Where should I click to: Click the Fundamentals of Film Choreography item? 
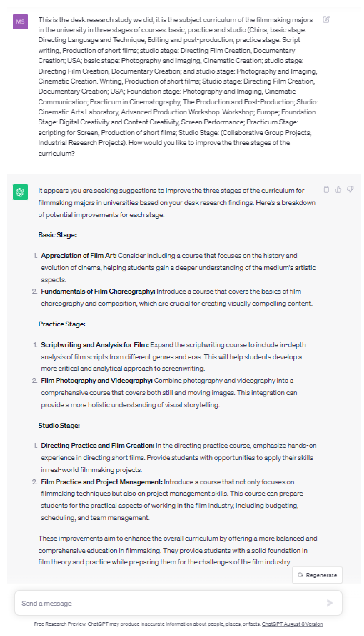pos(98,291)
